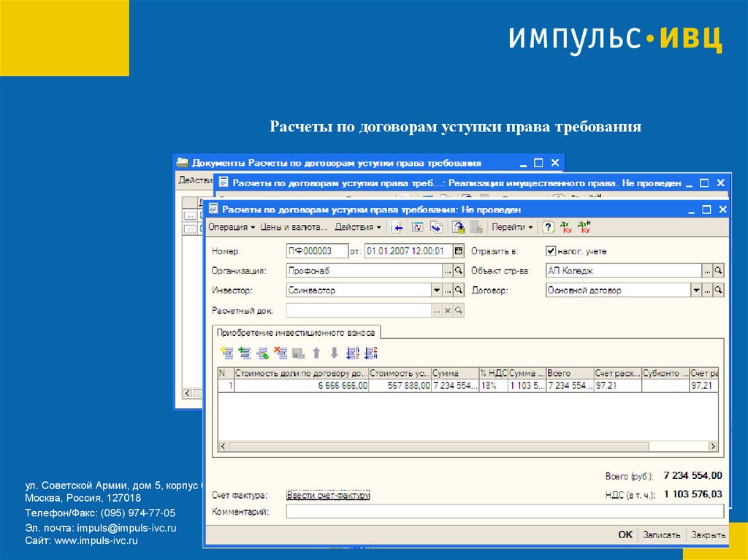Click the Комментарий input field
This screenshot has height=560, width=748.
(x=505, y=512)
